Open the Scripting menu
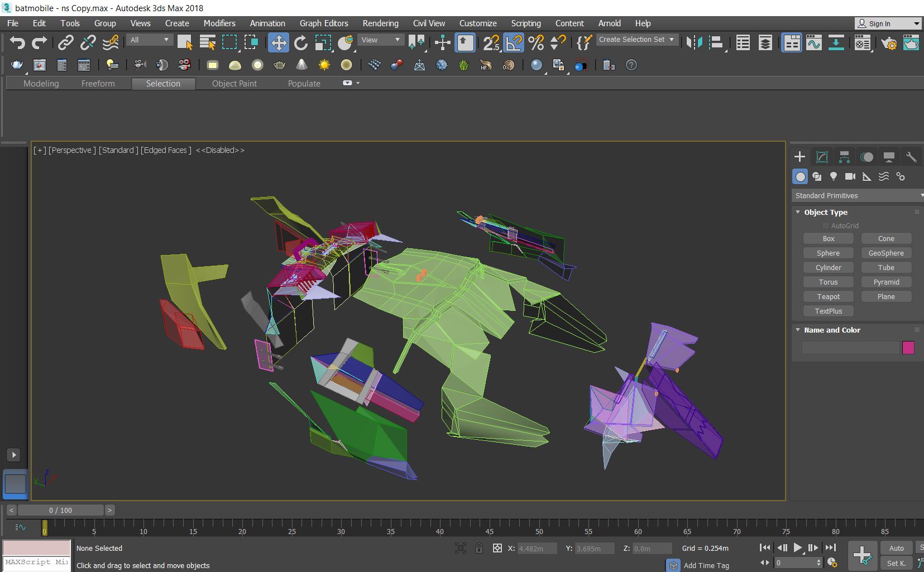924x572 pixels. coord(525,23)
